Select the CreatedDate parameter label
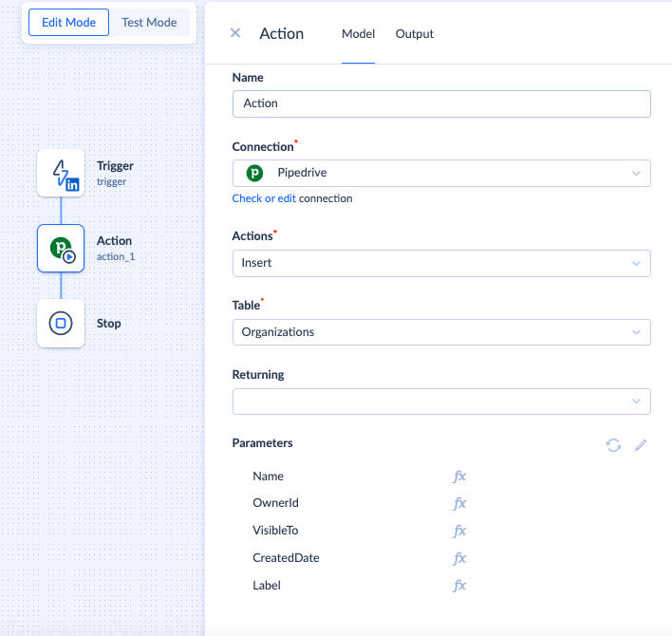 click(286, 557)
